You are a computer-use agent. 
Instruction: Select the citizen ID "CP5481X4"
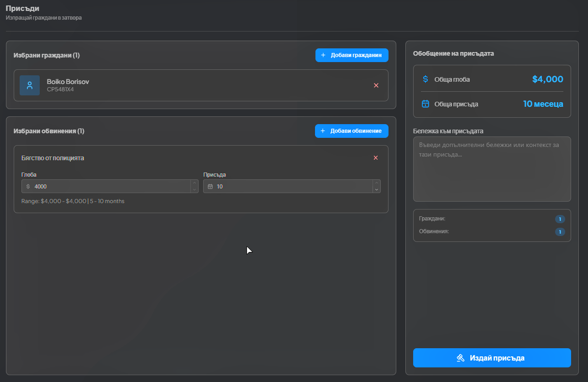tap(60, 89)
